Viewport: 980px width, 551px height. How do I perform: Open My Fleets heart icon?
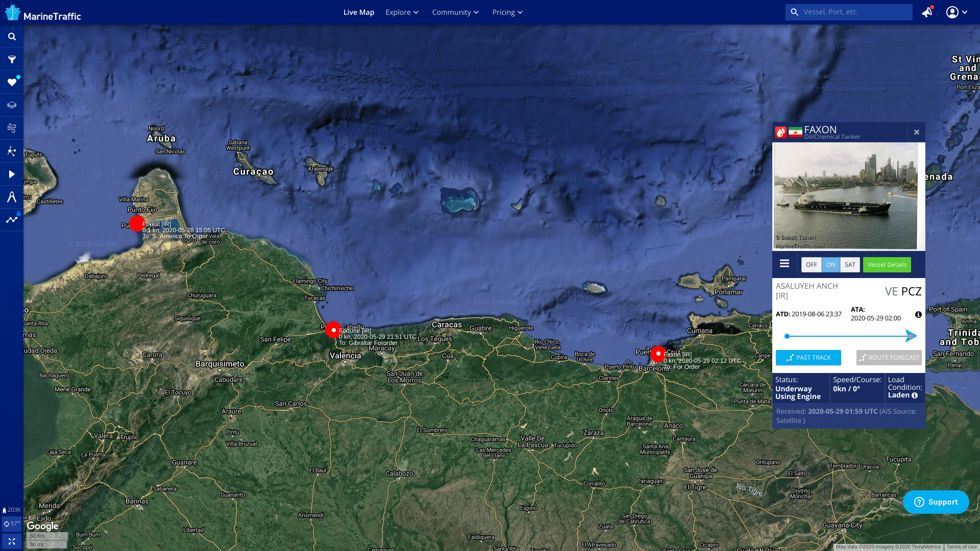pyautogui.click(x=12, y=82)
